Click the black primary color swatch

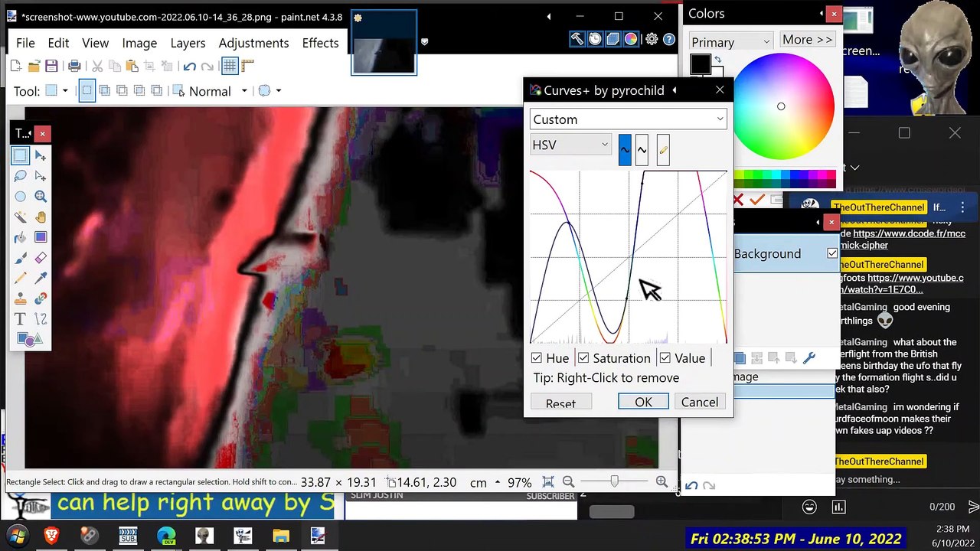(700, 65)
